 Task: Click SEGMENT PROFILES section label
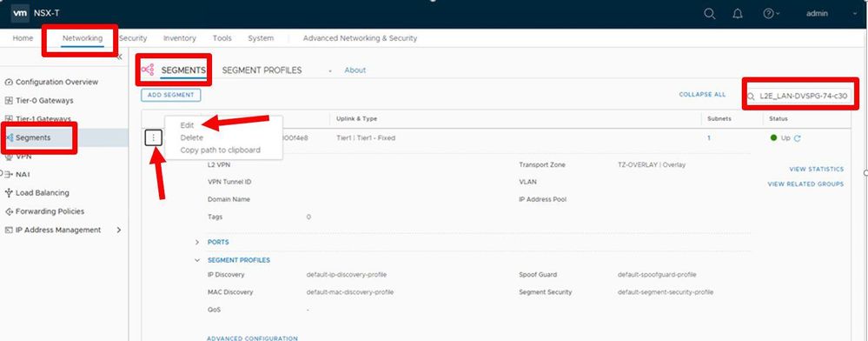[239, 260]
